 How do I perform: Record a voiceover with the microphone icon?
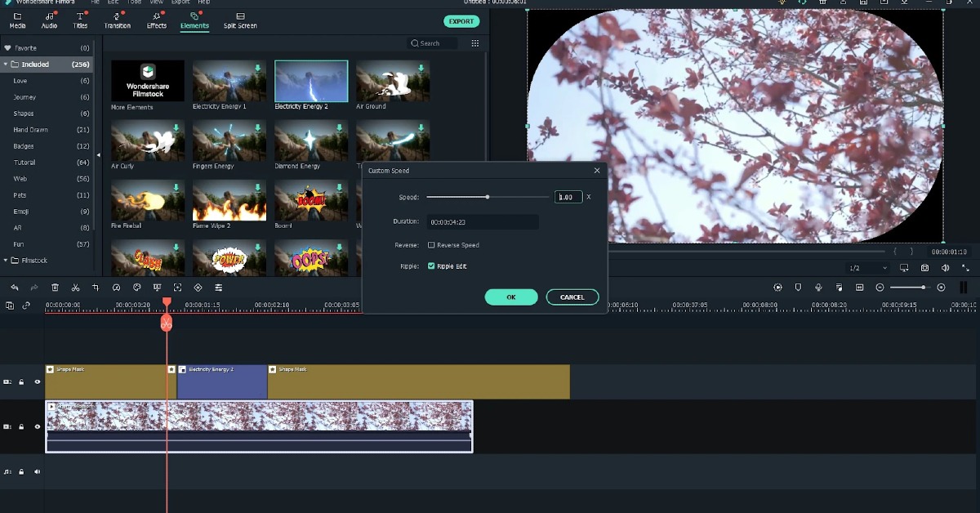pyautogui.click(x=818, y=288)
